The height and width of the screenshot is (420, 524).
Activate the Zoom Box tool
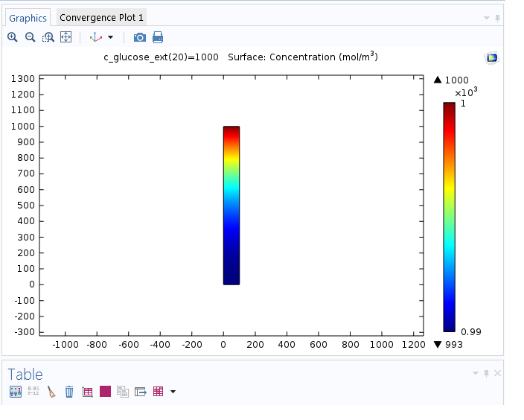click(x=48, y=37)
